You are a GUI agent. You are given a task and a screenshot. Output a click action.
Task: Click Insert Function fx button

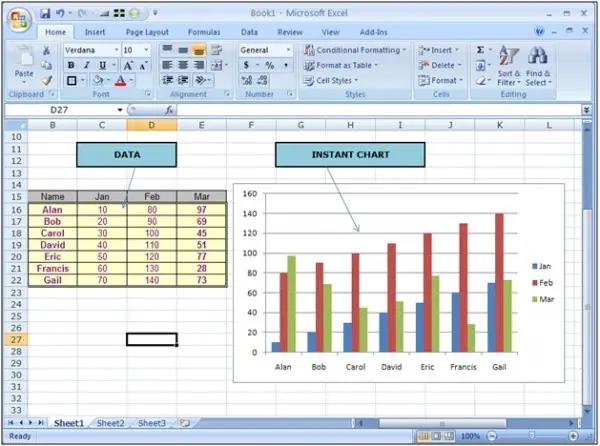[170, 111]
